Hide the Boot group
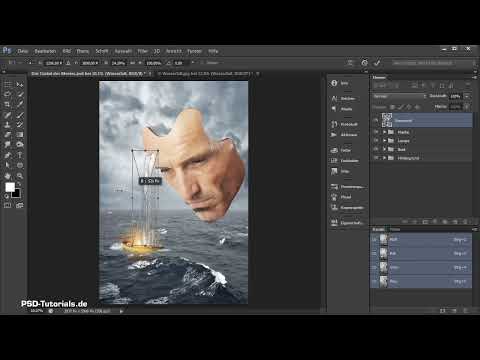 [x=376, y=149]
